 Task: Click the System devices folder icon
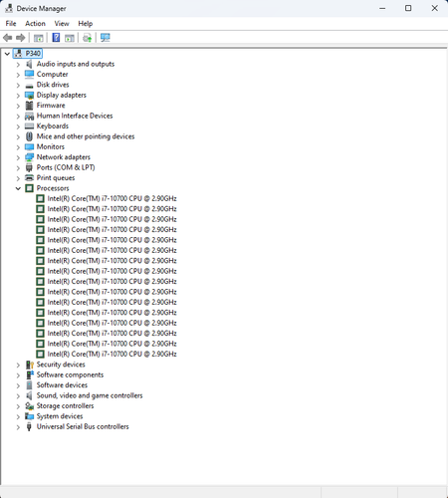[x=30, y=416]
